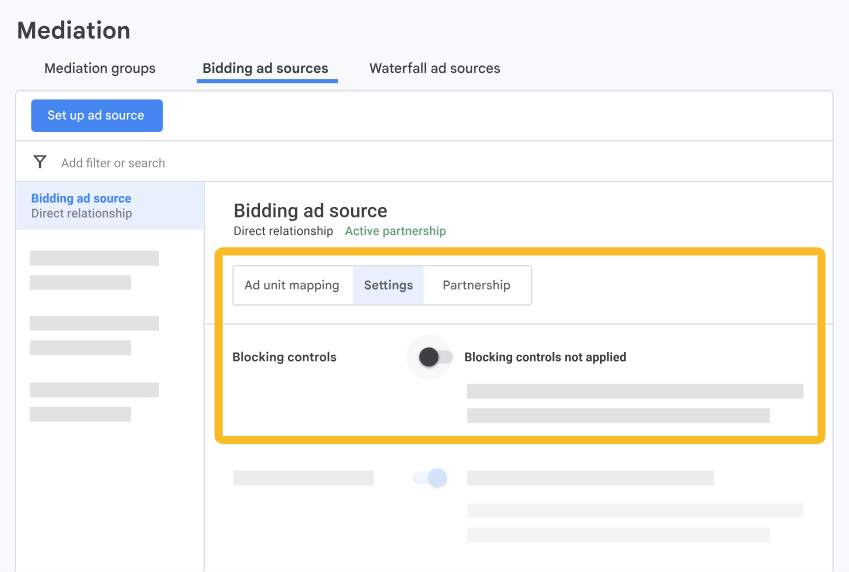Disable the blue switch below Blocking controls
This screenshot has height=572, width=849.
(430, 478)
